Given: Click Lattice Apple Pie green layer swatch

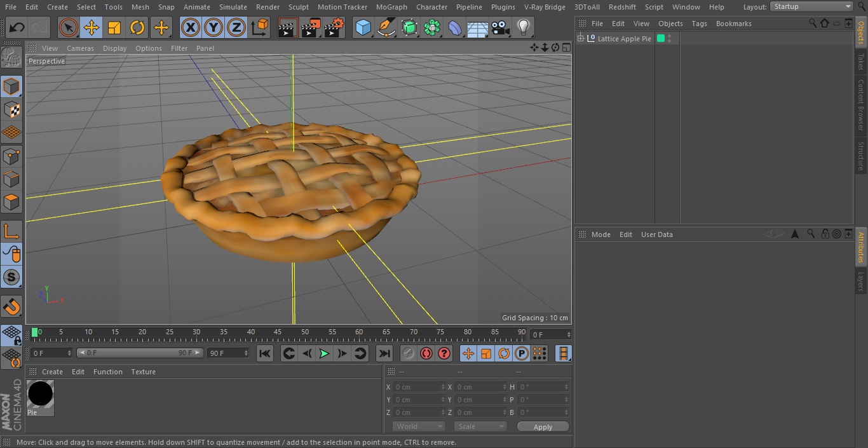Looking at the screenshot, I should point(661,39).
